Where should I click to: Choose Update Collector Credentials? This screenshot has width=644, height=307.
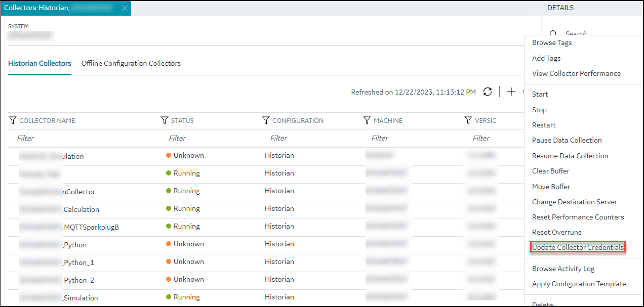click(x=578, y=247)
